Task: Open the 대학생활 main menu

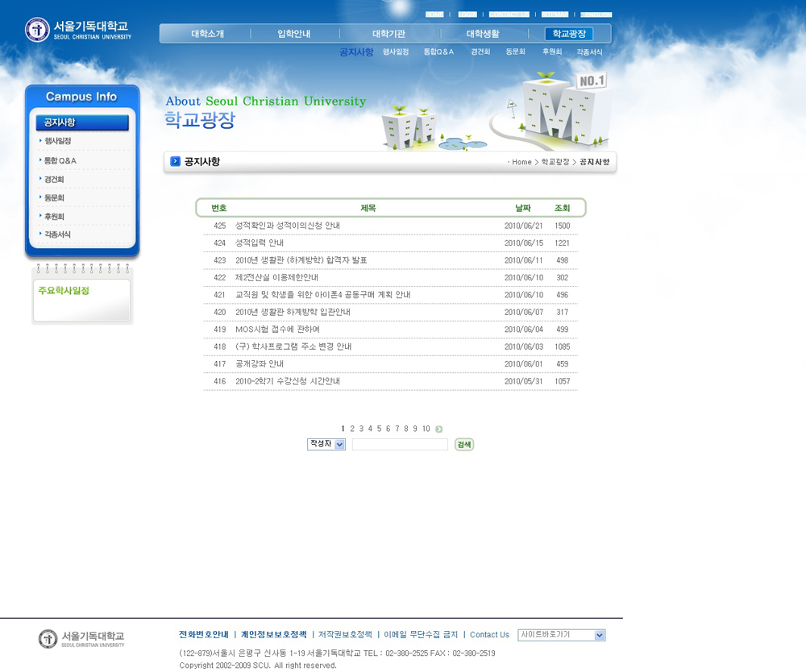Action: 483,34
